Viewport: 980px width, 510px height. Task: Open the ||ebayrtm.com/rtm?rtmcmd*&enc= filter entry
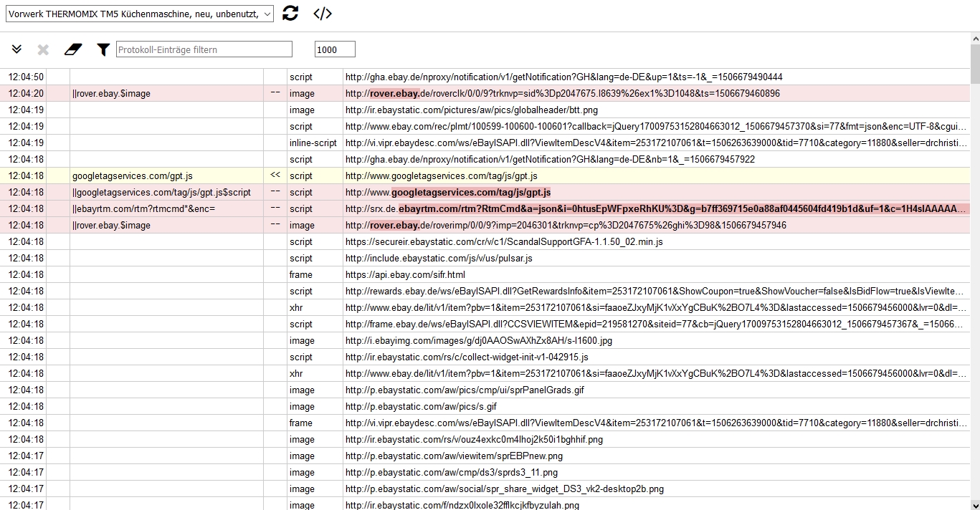pyautogui.click(x=143, y=209)
